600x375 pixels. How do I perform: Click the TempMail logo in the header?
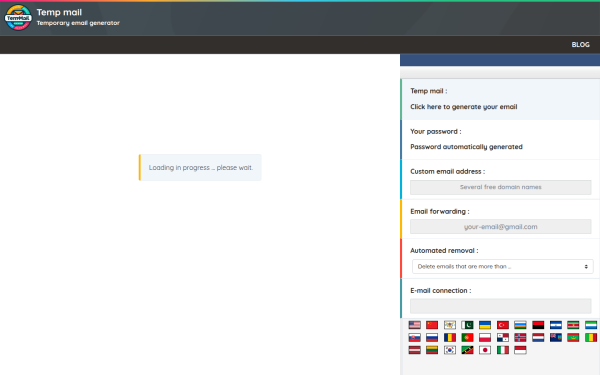tap(18, 18)
